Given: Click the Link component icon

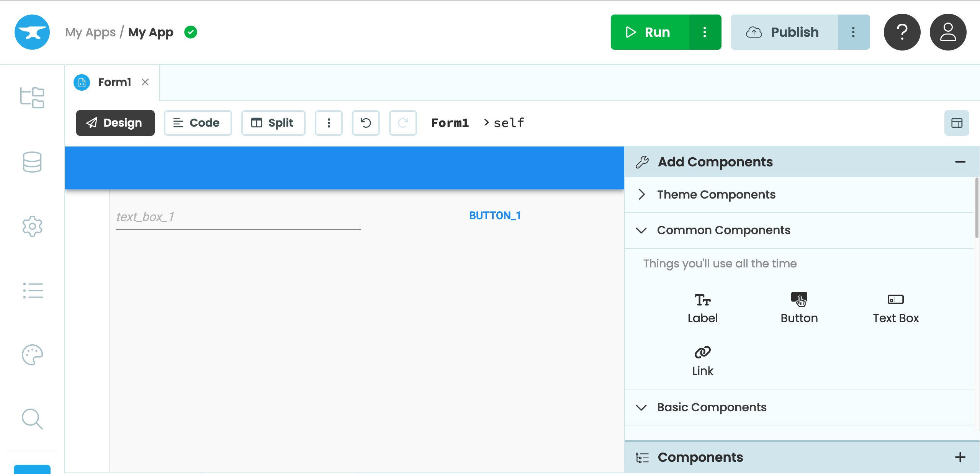Looking at the screenshot, I should click(702, 352).
